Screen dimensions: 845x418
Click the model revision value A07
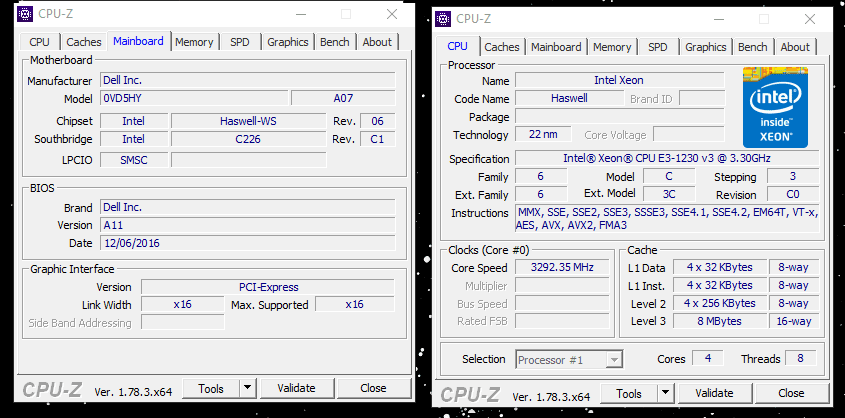point(343,99)
